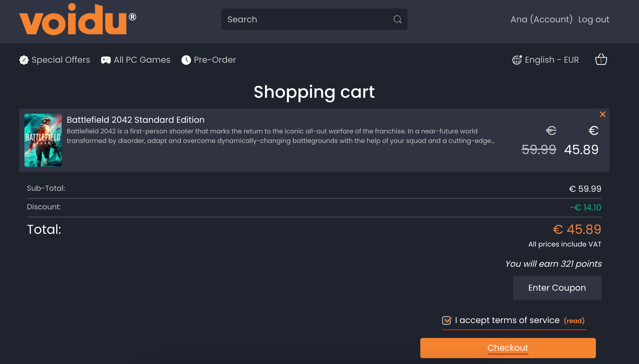The height and width of the screenshot is (364, 639).
Task: Focus the Search input field
Action: coord(305,19)
